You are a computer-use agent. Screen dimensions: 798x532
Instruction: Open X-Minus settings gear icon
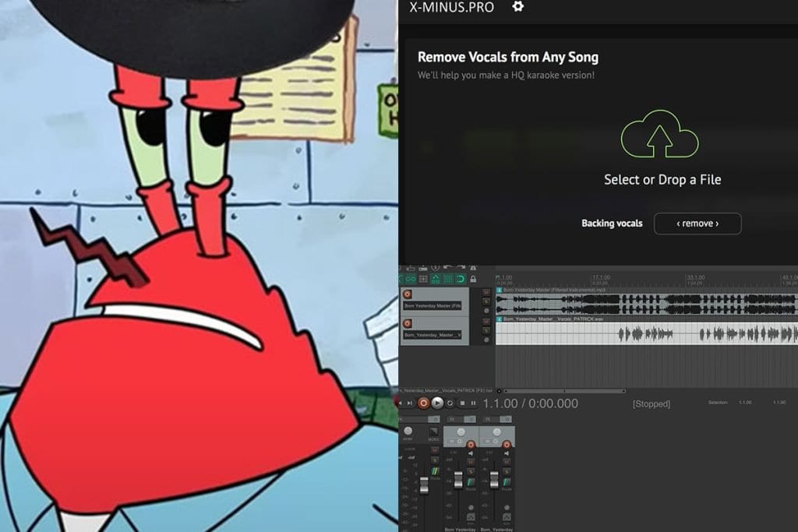coord(517,6)
